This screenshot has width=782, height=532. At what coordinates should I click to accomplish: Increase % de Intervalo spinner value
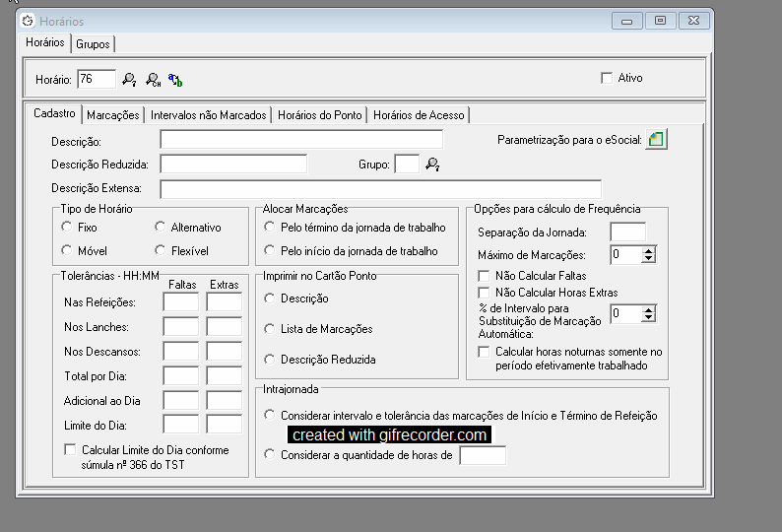pyautogui.click(x=648, y=309)
